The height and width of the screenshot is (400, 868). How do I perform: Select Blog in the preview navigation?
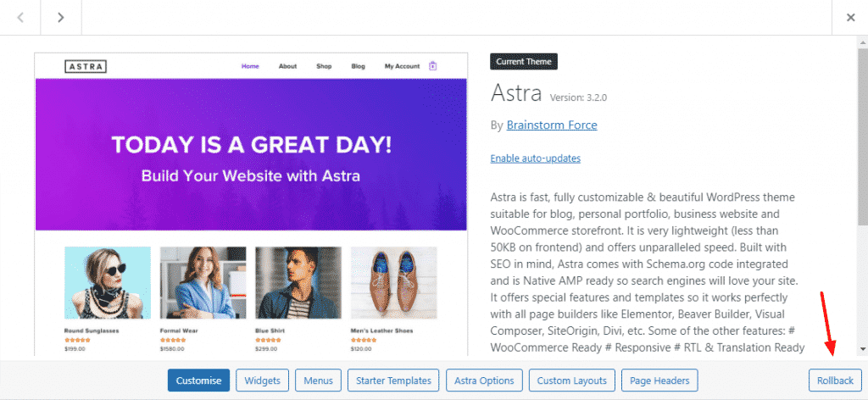[x=359, y=66]
